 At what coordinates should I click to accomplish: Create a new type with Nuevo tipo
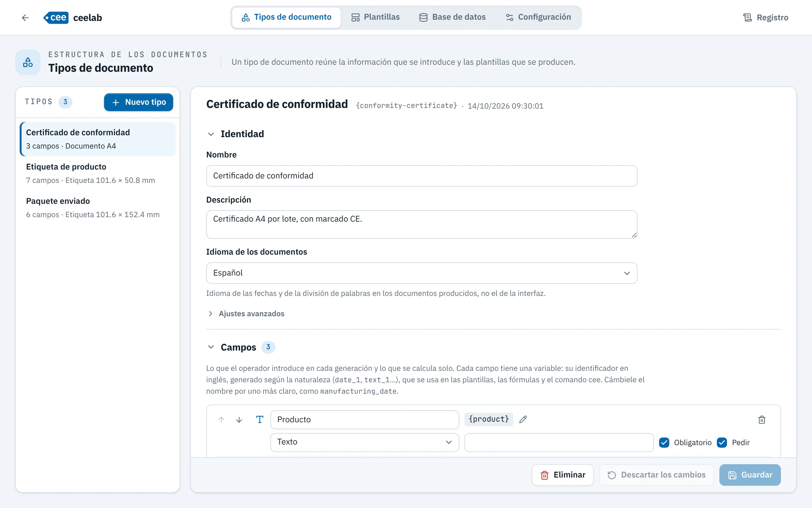[x=139, y=102]
